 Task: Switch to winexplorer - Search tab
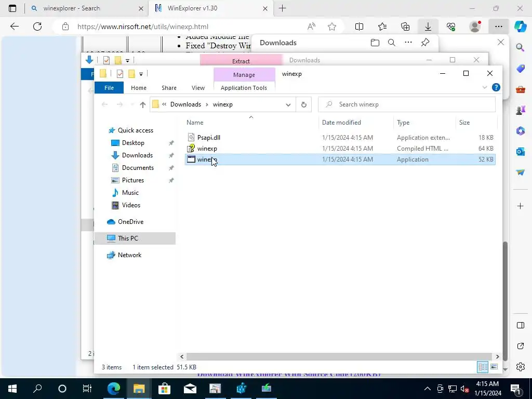[x=87, y=8]
